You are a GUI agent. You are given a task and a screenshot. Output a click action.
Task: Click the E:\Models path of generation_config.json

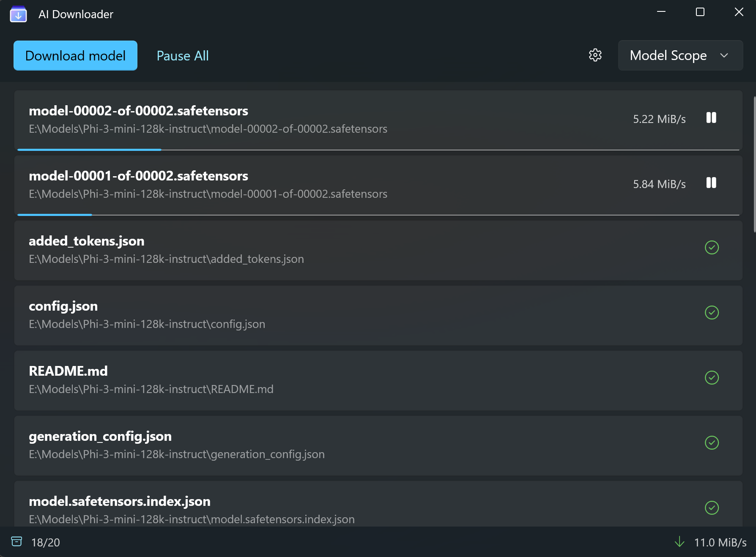[177, 454]
